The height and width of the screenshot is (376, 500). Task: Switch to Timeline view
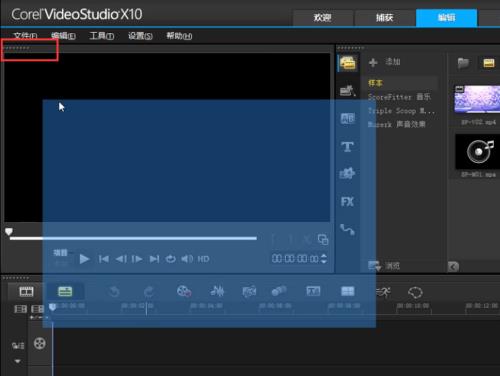point(65,292)
